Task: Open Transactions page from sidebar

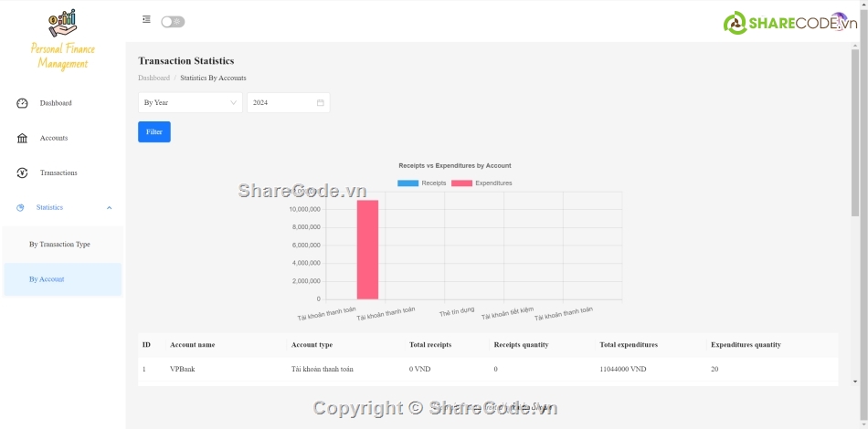Action: pos(58,173)
